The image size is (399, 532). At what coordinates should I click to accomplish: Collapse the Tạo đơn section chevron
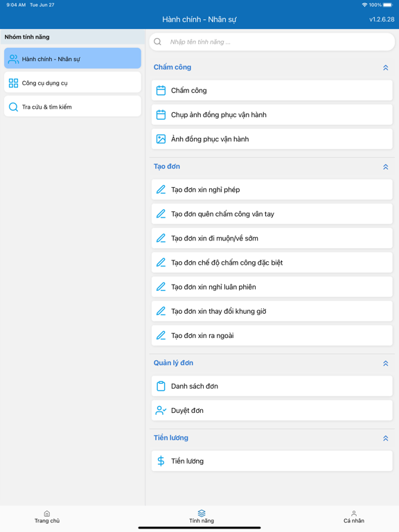click(x=385, y=167)
